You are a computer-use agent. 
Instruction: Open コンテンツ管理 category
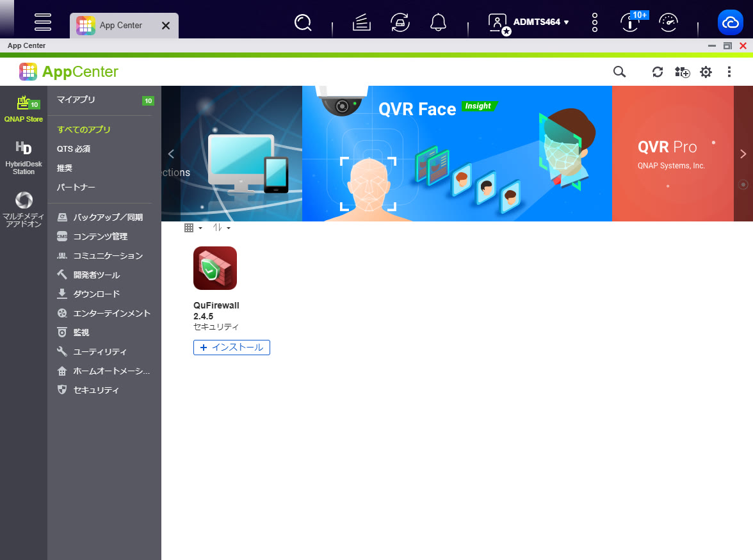point(92,237)
